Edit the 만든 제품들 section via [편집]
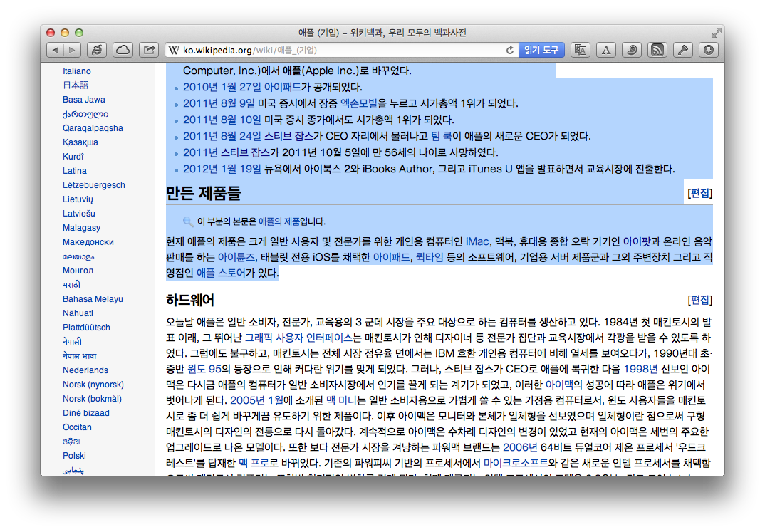Screen dimensions: 765x532 coord(699,193)
